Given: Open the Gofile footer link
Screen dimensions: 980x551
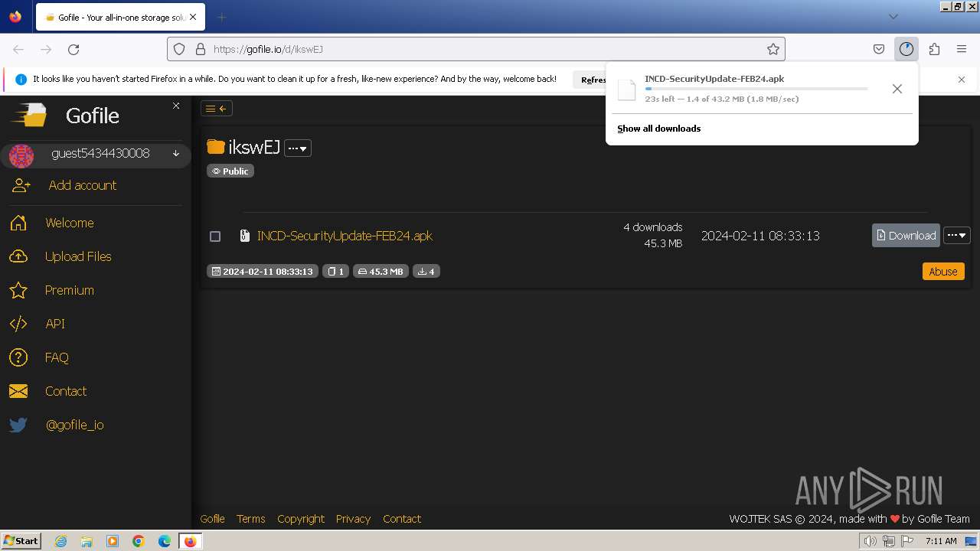Looking at the screenshot, I should click(212, 519).
